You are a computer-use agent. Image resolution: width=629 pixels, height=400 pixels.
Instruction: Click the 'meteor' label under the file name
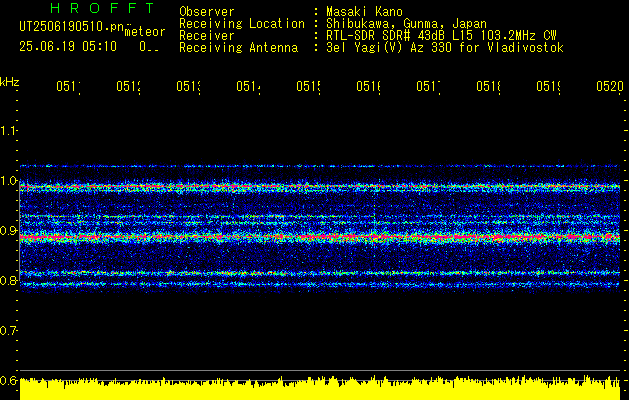click(x=145, y=31)
